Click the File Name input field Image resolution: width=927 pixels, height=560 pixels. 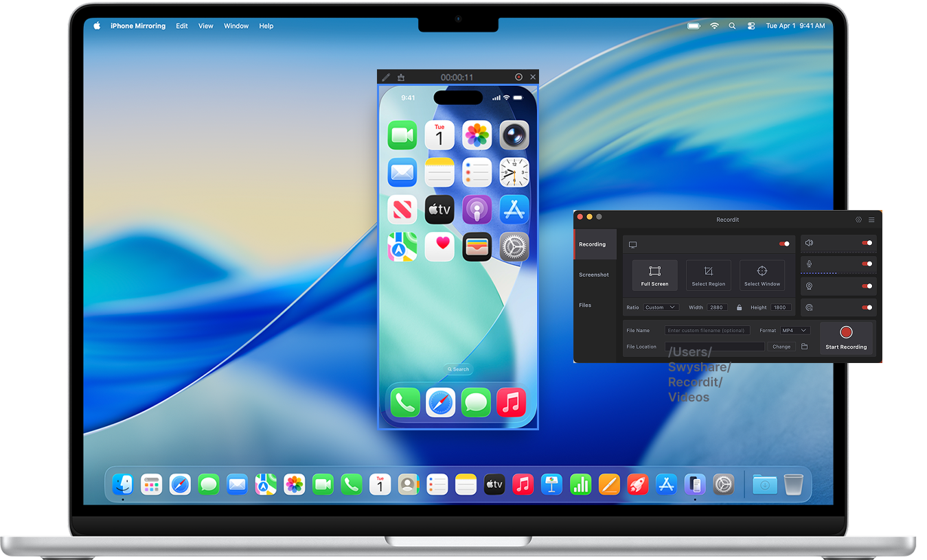(x=707, y=330)
